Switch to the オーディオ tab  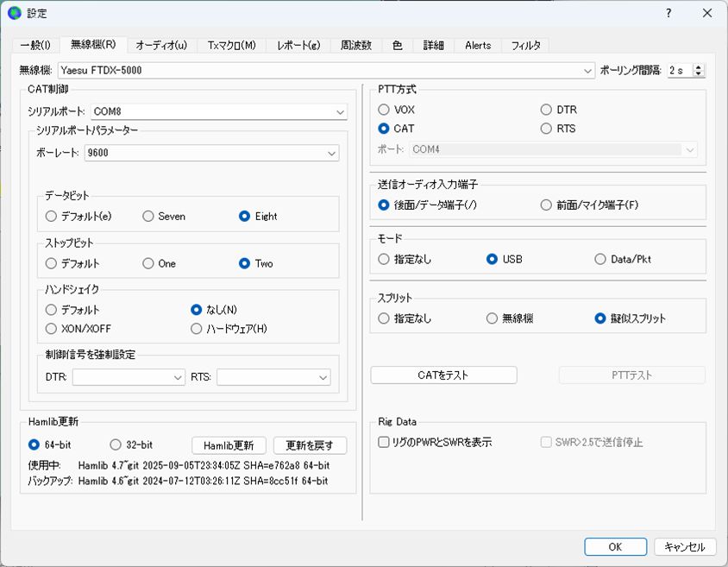(x=160, y=45)
